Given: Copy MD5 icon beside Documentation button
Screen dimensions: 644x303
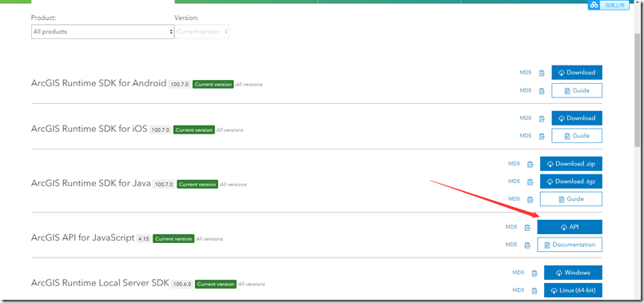Looking at the screenshot, I should coord(527,245).
